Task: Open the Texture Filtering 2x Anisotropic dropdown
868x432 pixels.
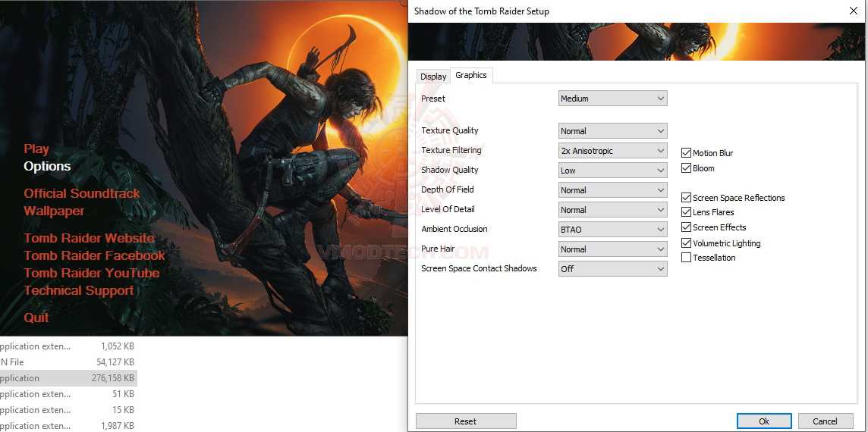Action: (613, 151)
